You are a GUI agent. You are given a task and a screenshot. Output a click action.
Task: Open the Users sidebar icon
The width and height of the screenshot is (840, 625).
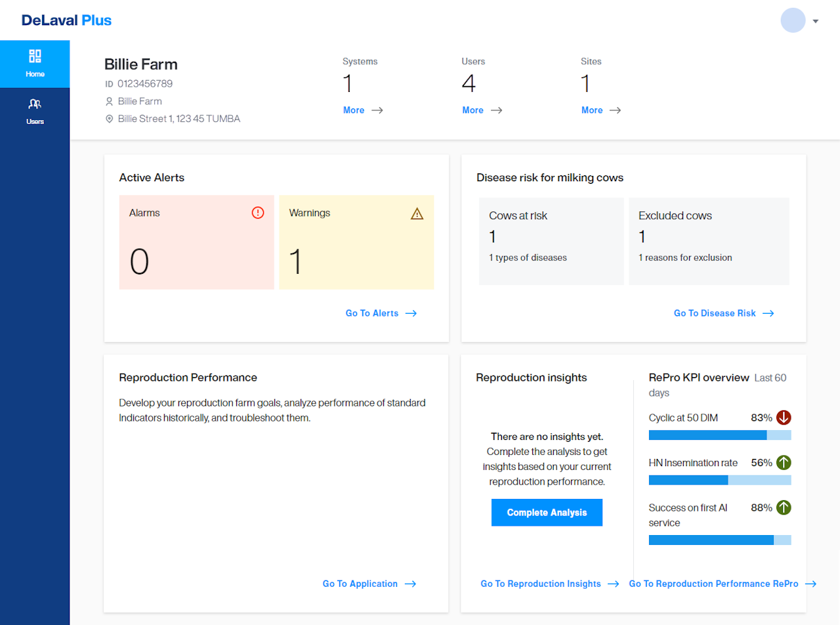pos(35,104)
